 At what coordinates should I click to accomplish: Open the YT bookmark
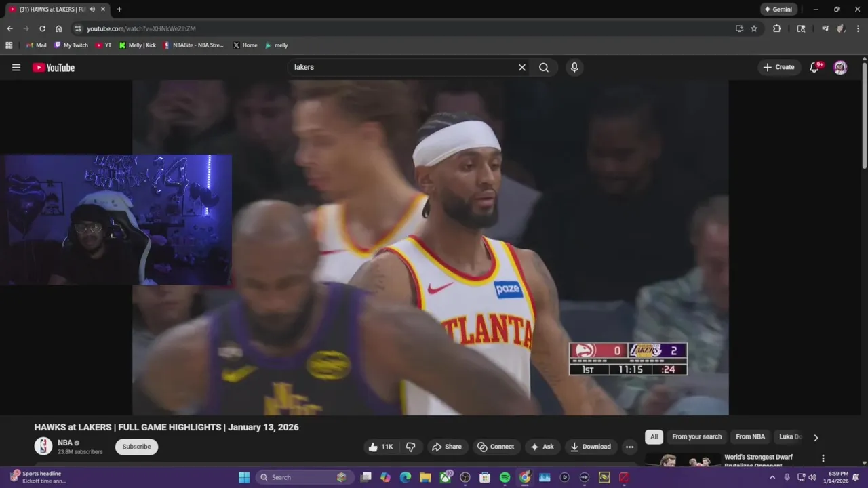(104, 45)
